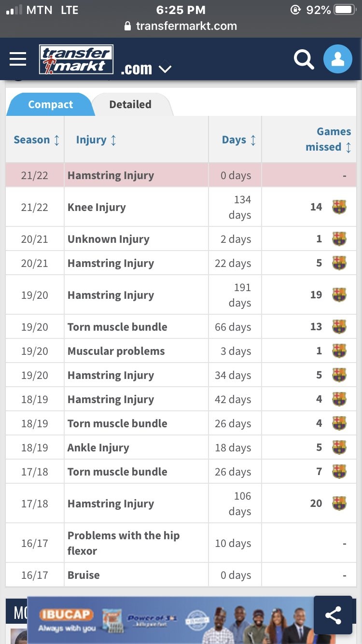362x644 pixels.
Task: Expand the .com domain dropdown chevron
Action: (165, 70)
